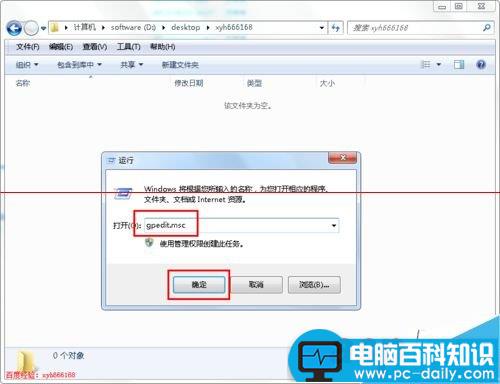Screen dimensions: 500x384
Task: Select software (D:) in address path
Action: tap(133, 27)
